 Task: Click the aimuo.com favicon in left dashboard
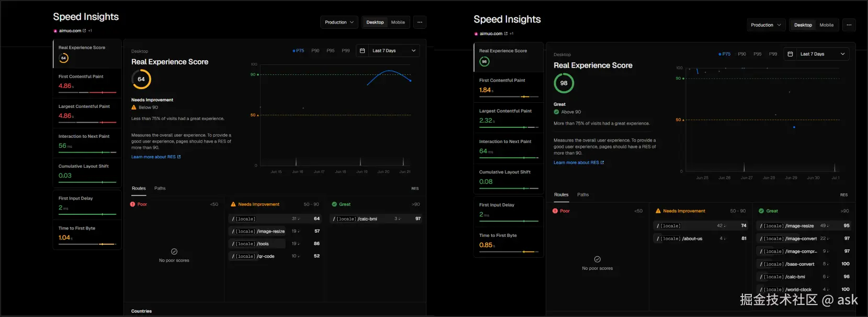point(55,31)
